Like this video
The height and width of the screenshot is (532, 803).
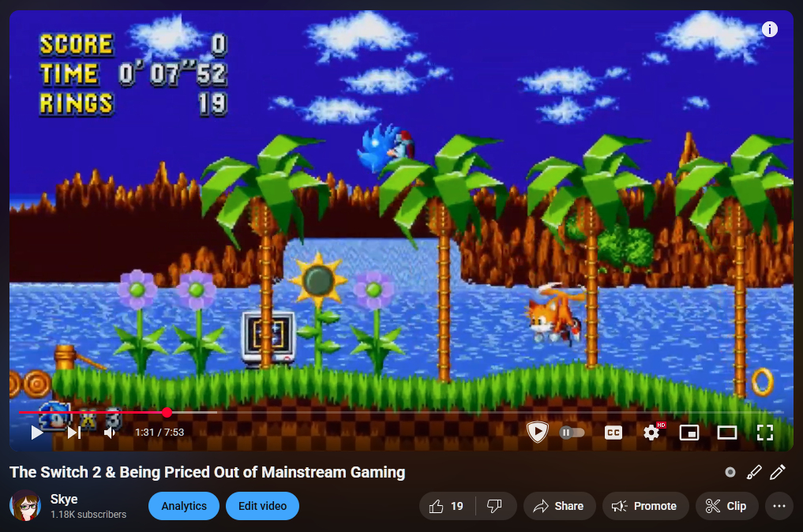(x=447, y=506)
